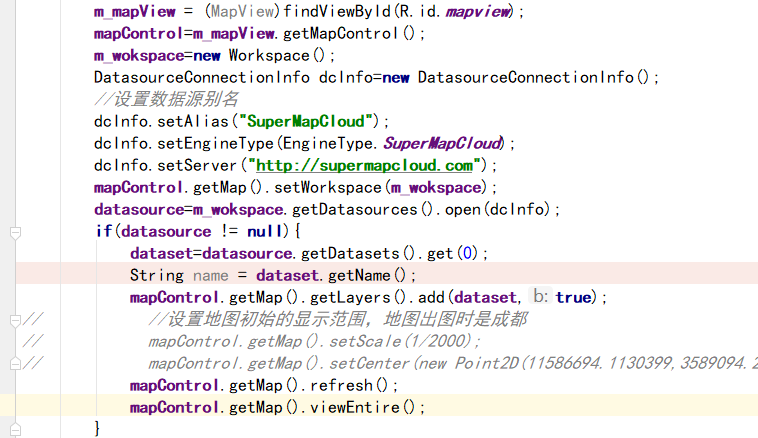This screenshot has width=758, height=438.
Task: Click the getDatasources() method call
Action: pyautogui.click(x=357, y=210)
